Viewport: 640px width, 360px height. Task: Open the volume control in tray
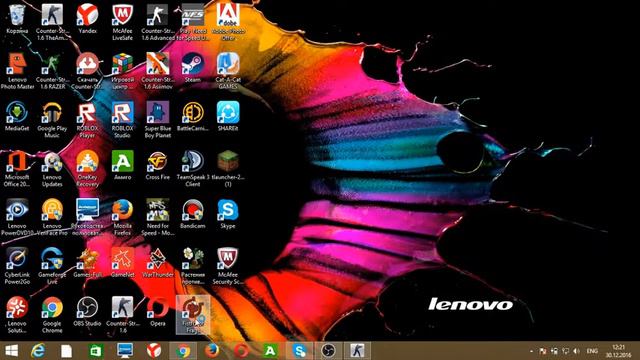(576, 351)
